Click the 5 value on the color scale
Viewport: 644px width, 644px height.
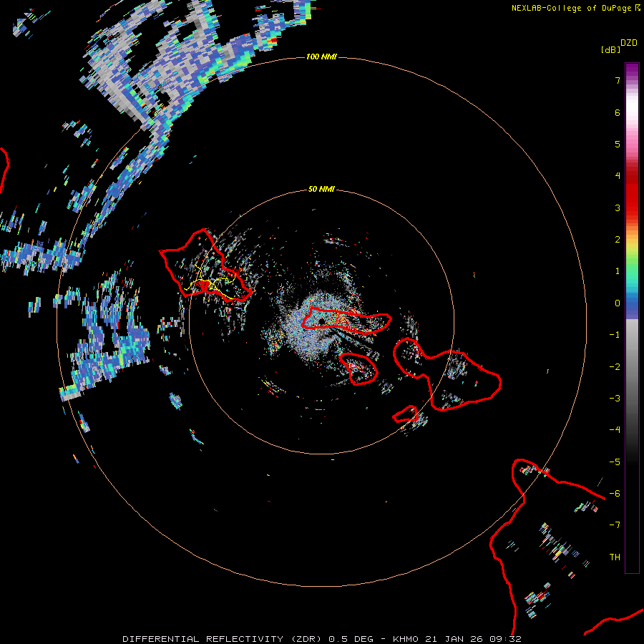coord(618,144)
